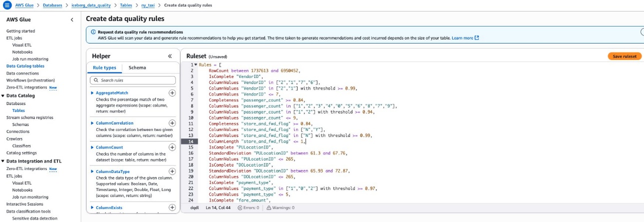Expand the ColumnDataType rule description

[92, 171]
